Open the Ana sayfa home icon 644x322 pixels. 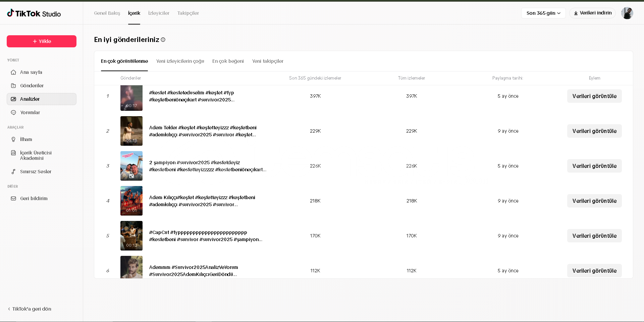pyautogui.click(x=13, y=72)
